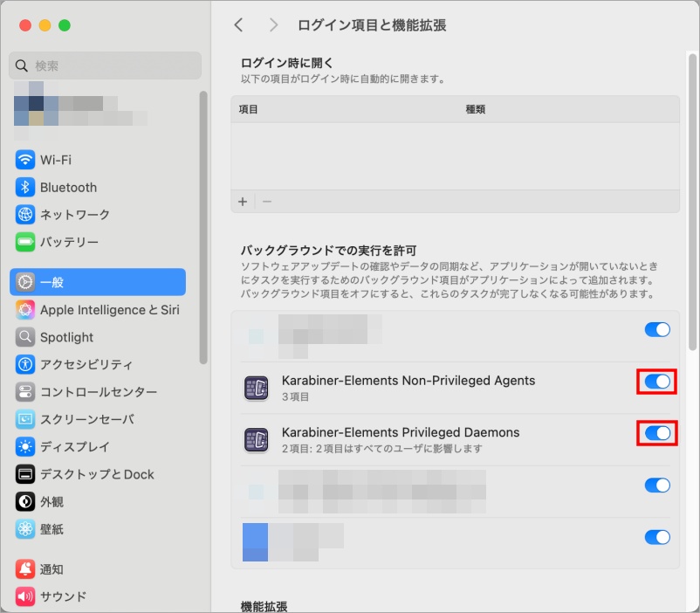
Task: Turn off Karabiner-Elements Privileged Daemons switch
Action: point(657,433)
